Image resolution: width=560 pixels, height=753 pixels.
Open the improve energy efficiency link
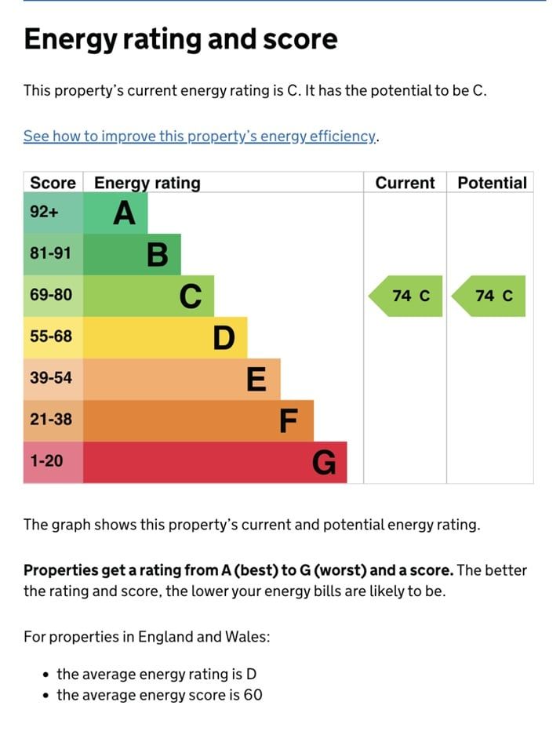200,136
